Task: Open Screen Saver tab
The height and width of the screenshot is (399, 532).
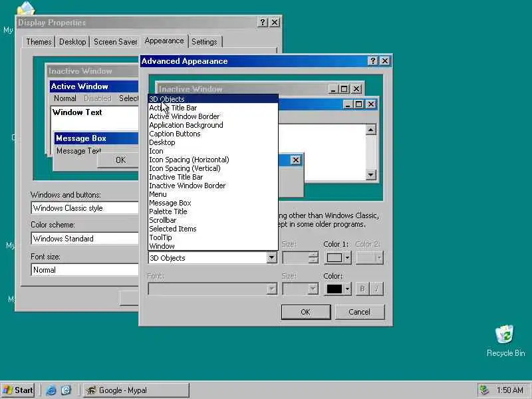Action: 115,42
